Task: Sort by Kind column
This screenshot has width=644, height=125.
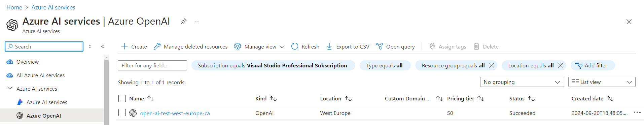Action: [x=266, y=99]
